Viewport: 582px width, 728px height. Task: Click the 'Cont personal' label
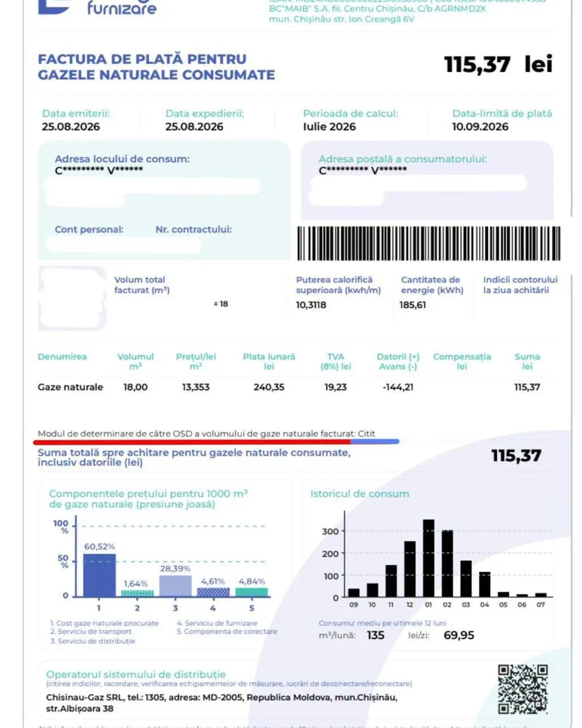pos(89,230)
